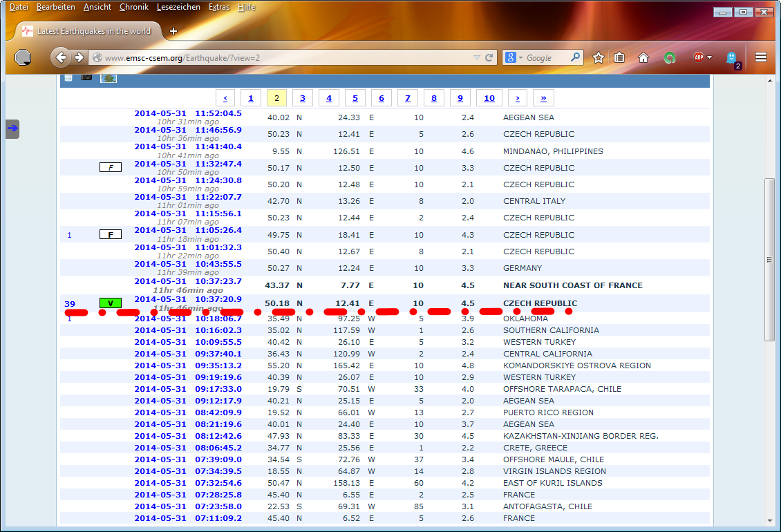The height and width of the screenshot is (532, 781).
Task: Expand the Adblock Plus dropdown arrow
Action: [x=709, y=57]
